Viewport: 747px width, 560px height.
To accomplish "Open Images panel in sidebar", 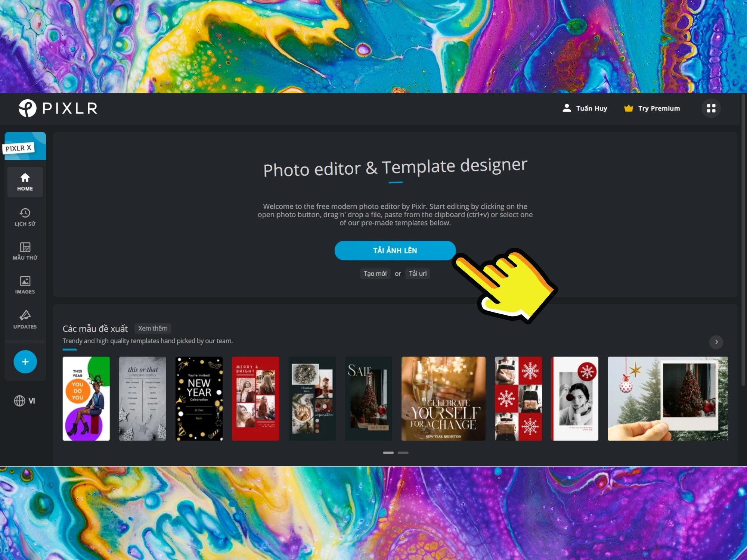I will click(x=25, y=285).
